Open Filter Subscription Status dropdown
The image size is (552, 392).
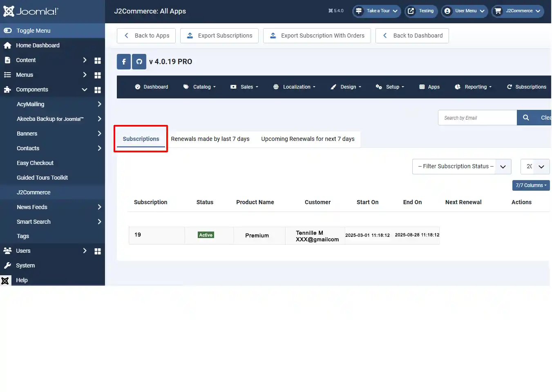pos(462,167)
